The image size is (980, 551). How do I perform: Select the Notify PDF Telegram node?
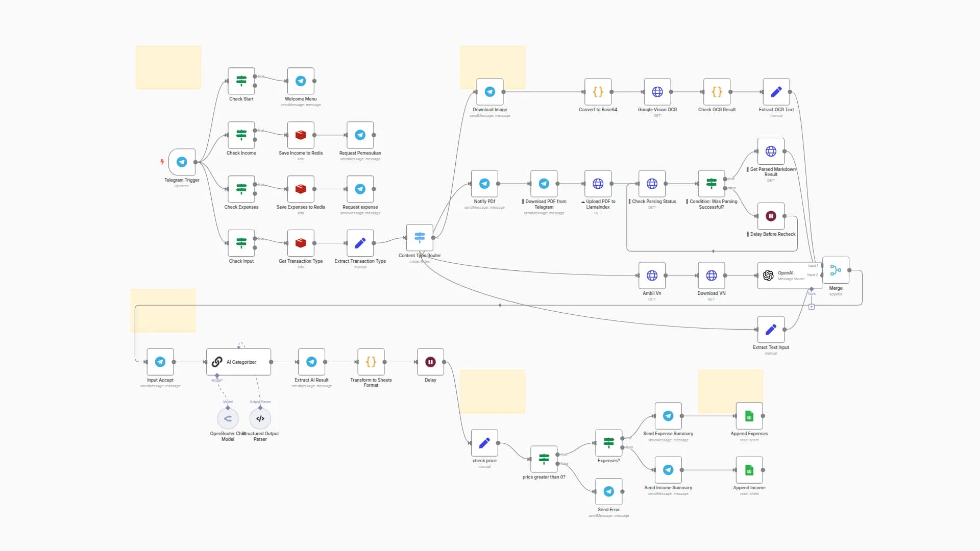484,184
